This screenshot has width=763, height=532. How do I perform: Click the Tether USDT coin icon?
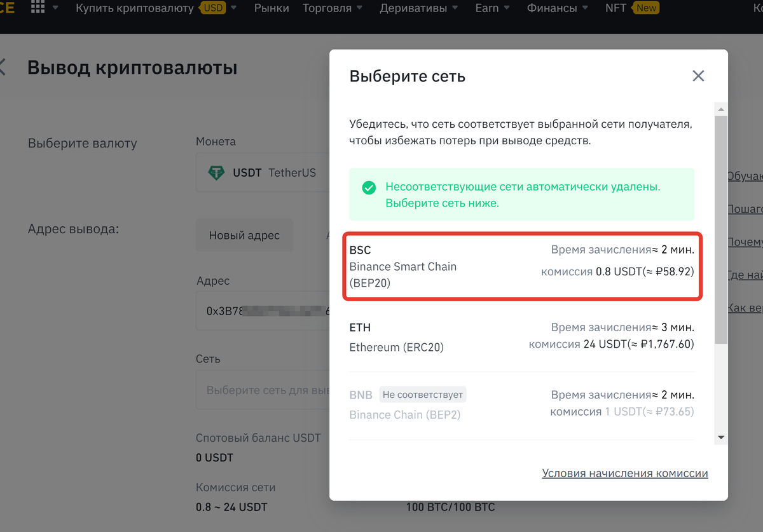click(x=217, y=172)
